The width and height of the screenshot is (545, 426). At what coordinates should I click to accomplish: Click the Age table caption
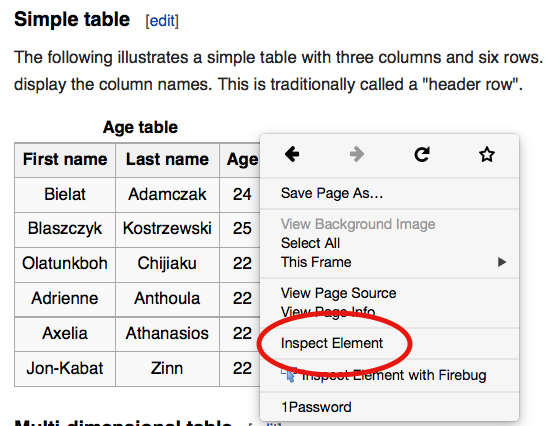(140, 127)
